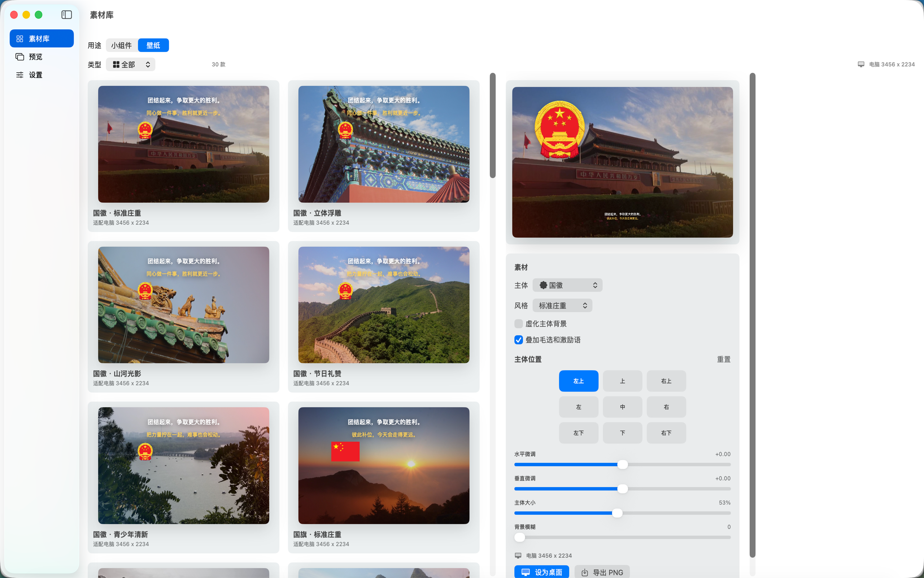924x578 pixels.
Task: Select 国徽 · 立体浮雕 wallpaper thumbnail
Action: pos(384,144)
